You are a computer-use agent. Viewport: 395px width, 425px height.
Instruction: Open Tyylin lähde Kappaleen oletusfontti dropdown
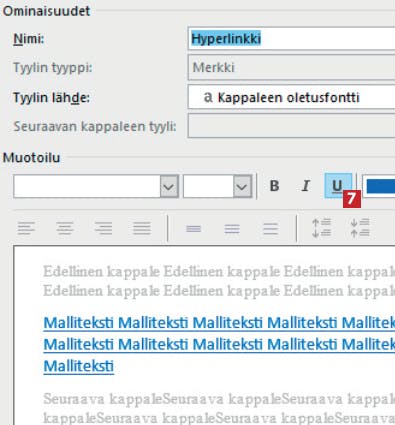point(291,97)
